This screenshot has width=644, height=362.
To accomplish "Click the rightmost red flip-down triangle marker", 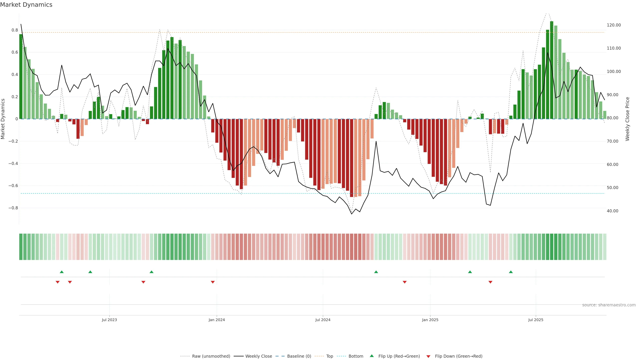I will coord(490,282).
